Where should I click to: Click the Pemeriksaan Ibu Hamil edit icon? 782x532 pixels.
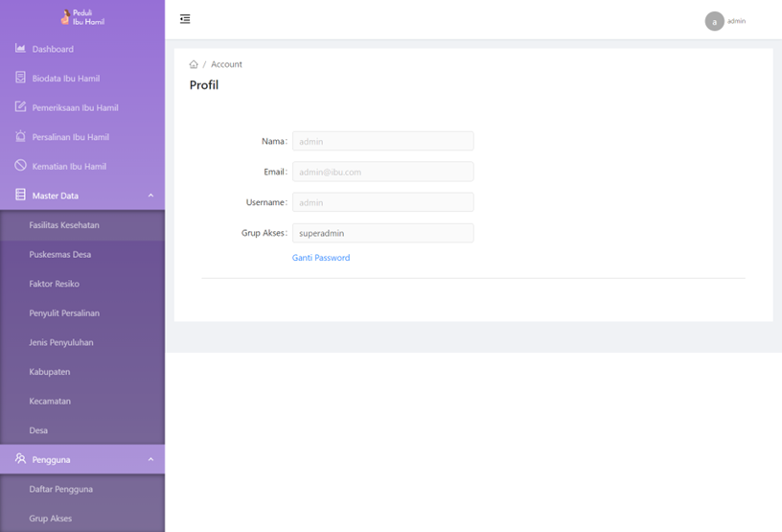click(20, 107)
